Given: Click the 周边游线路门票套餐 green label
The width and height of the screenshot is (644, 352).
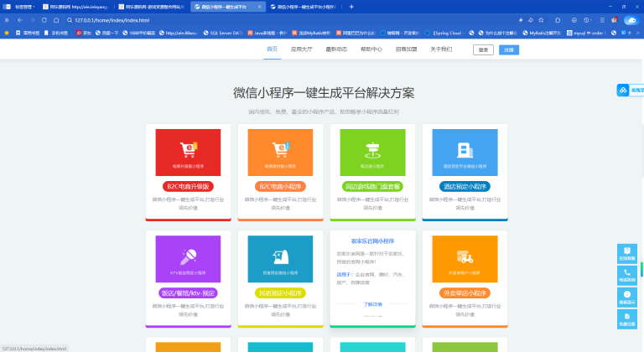Looking at the screenshot, I should click(372, 186).
